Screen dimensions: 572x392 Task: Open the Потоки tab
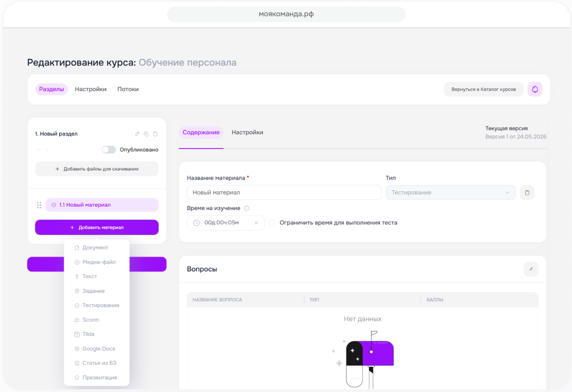tap(128, 89)
